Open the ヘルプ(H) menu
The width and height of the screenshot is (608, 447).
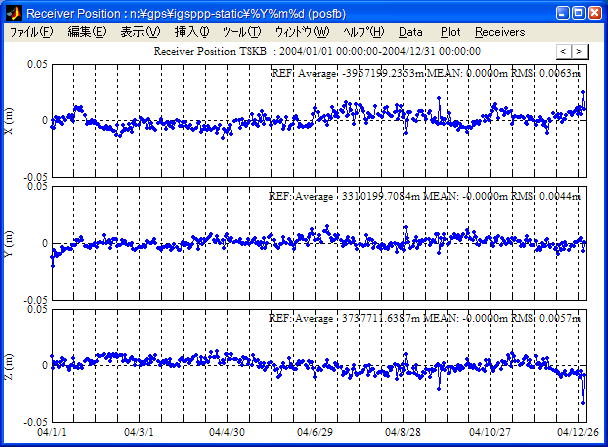pos(363,32)
